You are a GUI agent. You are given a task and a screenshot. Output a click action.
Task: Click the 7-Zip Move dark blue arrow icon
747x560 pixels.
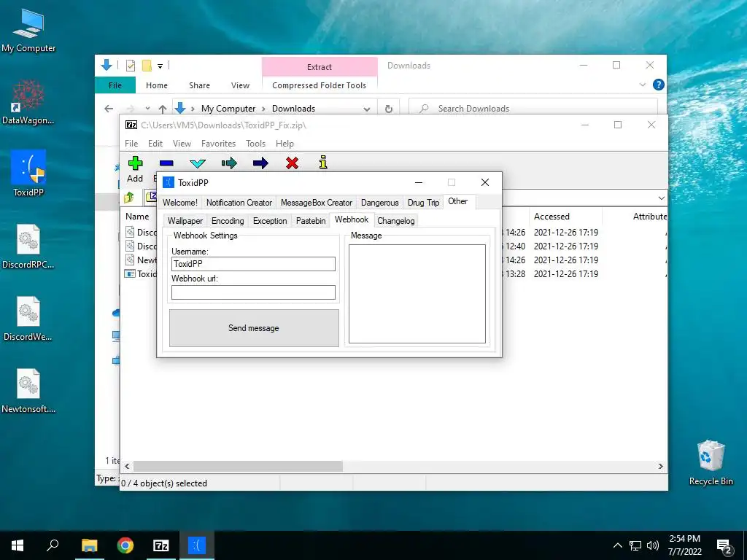click(260, 163)
